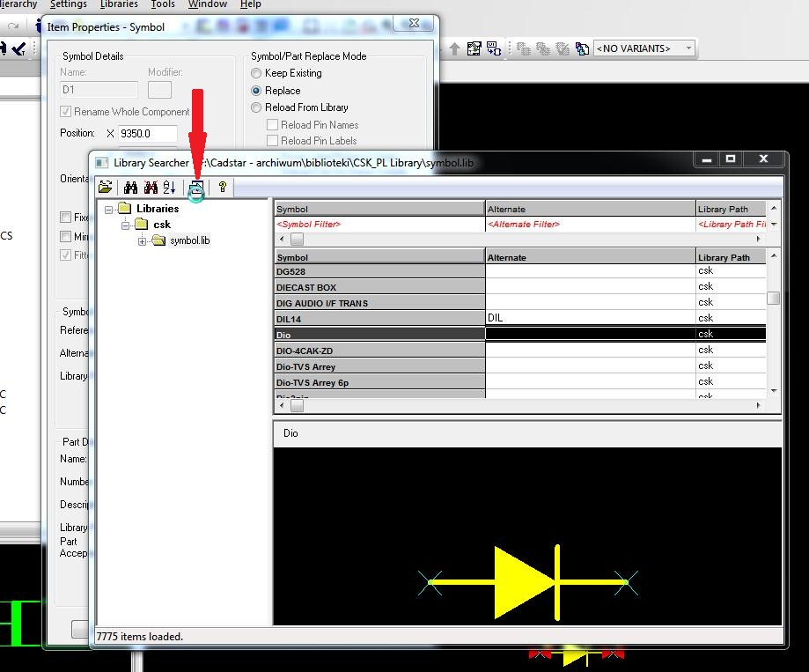This screenshot has width=809, height=672.
Task: Click the hierarchy block toolbar icon next to up arrow
Action: [x=474, y=48]
